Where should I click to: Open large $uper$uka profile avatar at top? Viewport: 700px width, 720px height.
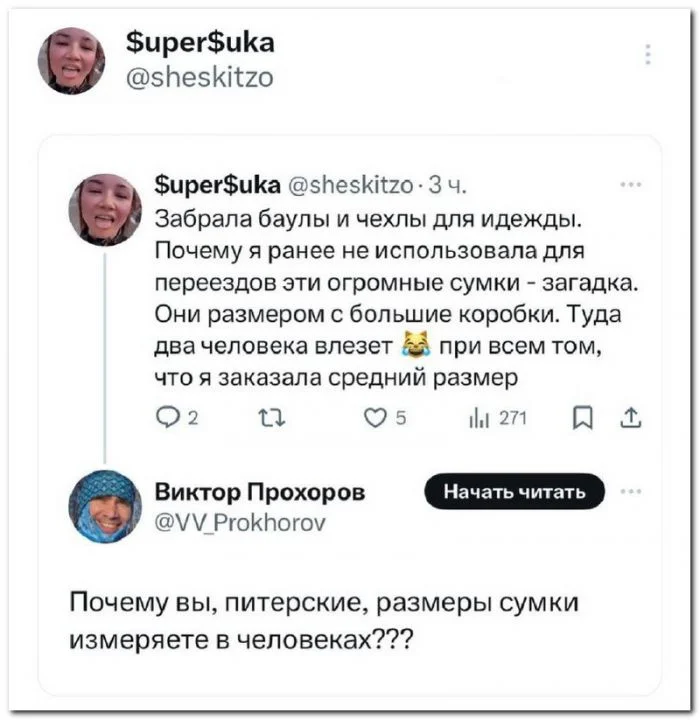pyautogui.click(x=71, y=60)
